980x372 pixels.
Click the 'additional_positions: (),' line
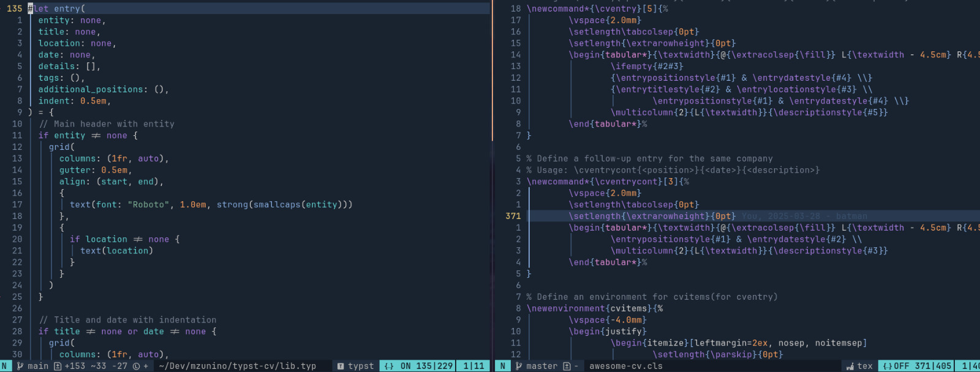tap(104, 89)
